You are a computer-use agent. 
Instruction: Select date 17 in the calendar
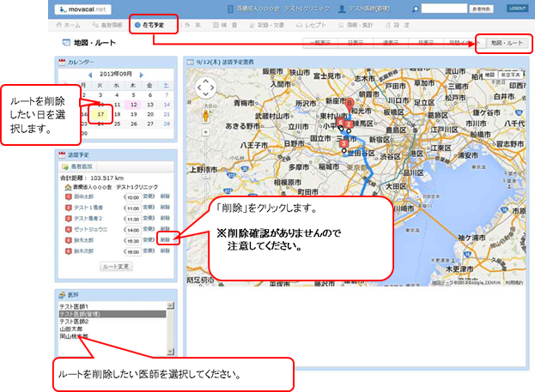tap(100, 113)
